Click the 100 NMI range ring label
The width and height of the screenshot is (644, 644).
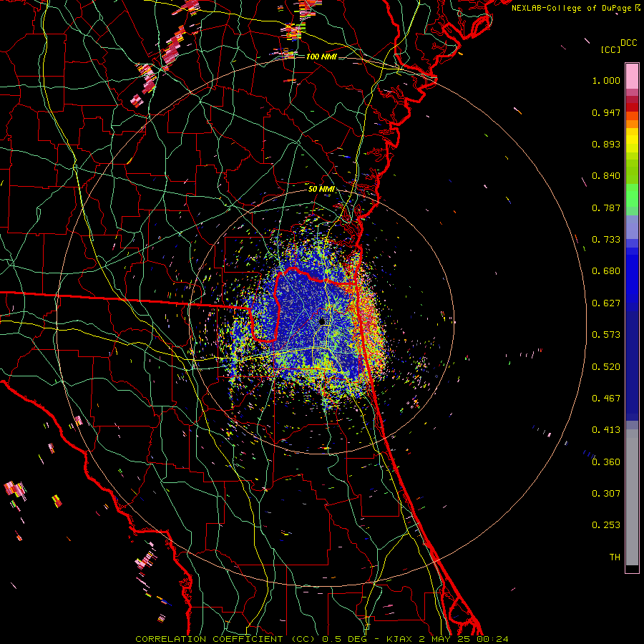coord(321,57)
